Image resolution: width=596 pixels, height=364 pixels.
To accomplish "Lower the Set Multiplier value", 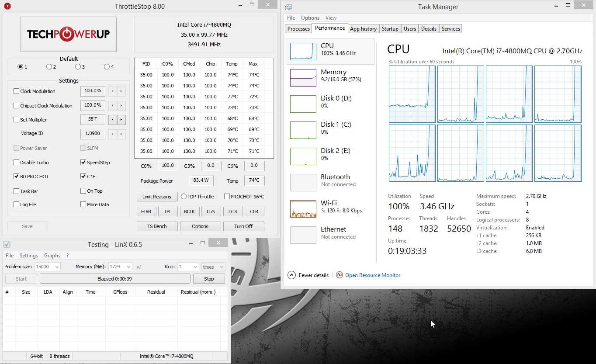I will click(x=113, y=119).
